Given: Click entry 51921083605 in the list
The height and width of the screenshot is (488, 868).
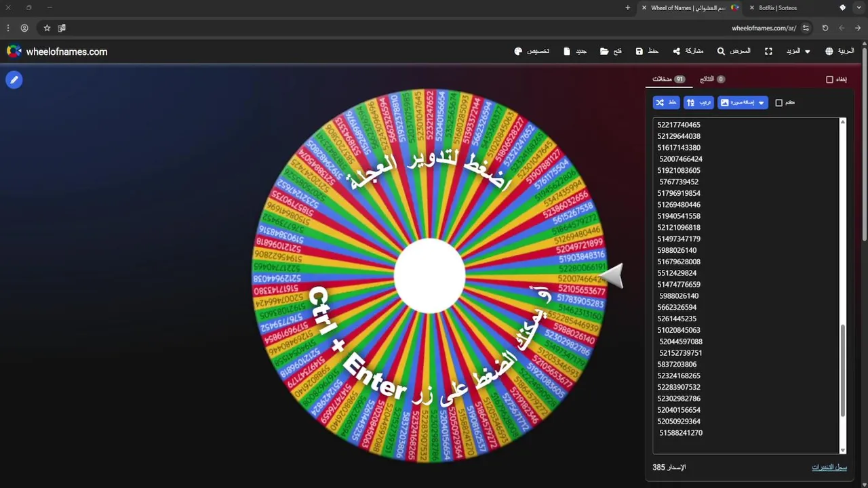Looking at the screenshot, I should [x=679, y=171].
